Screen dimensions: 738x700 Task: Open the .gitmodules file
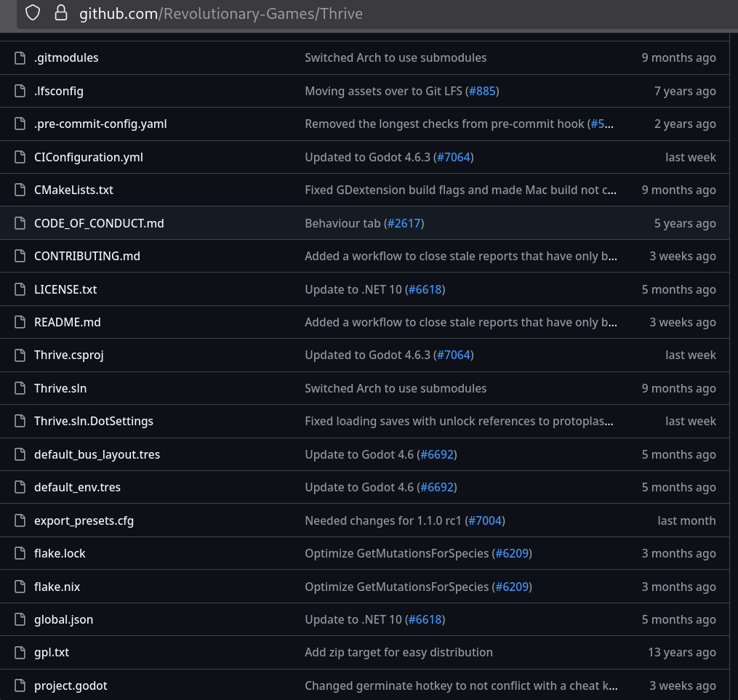pos(66,58)
